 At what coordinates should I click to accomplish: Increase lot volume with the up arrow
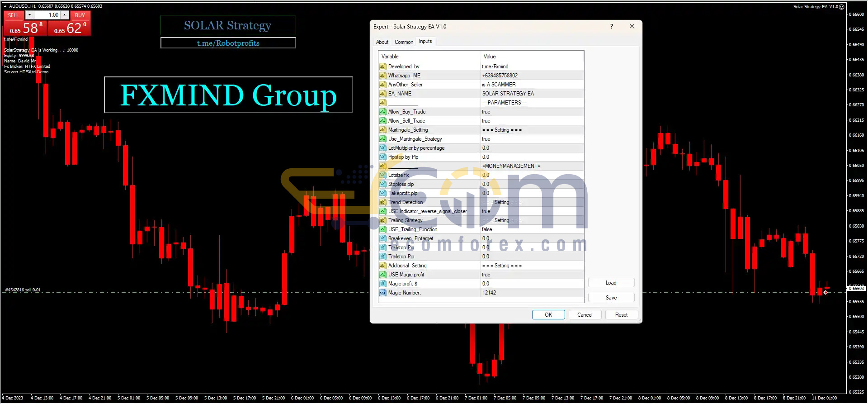coord(65,15)
